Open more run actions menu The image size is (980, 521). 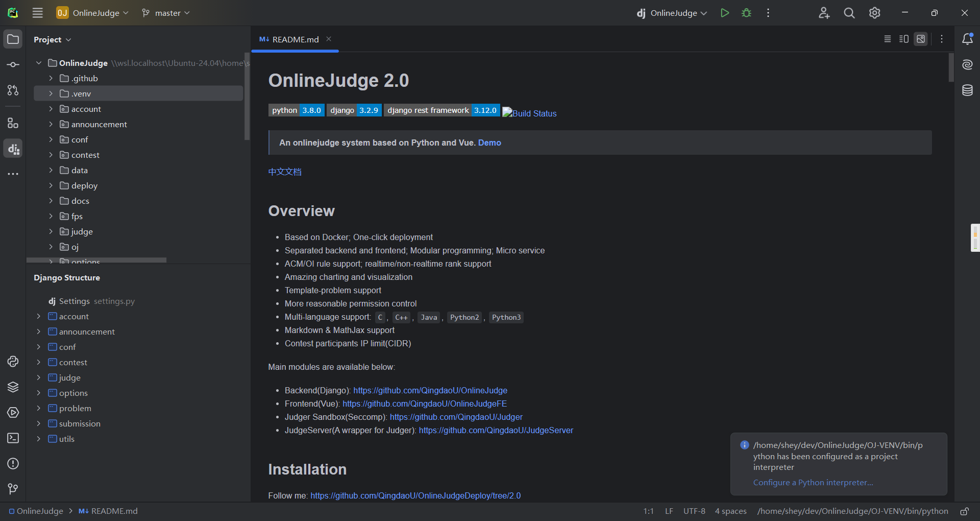[x=768, y=13]
